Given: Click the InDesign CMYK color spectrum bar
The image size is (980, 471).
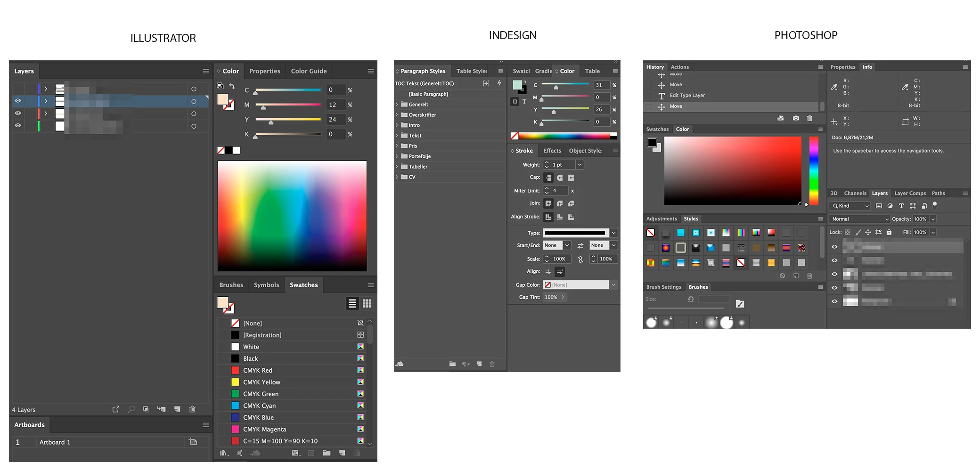Looking at the screenshot, I should [x=564, y=136].
